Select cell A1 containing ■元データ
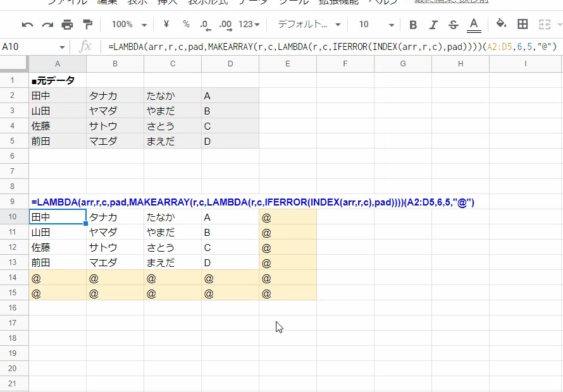 coord(58,80)
